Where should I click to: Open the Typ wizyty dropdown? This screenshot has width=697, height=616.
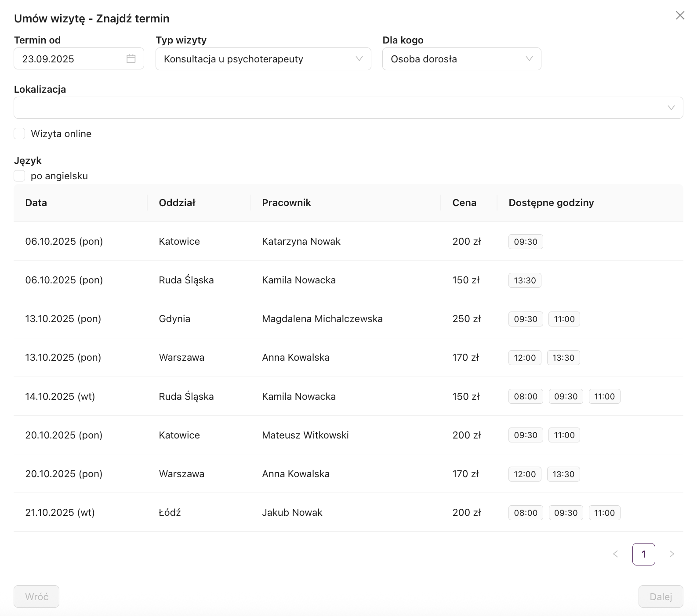click(263, 59)
